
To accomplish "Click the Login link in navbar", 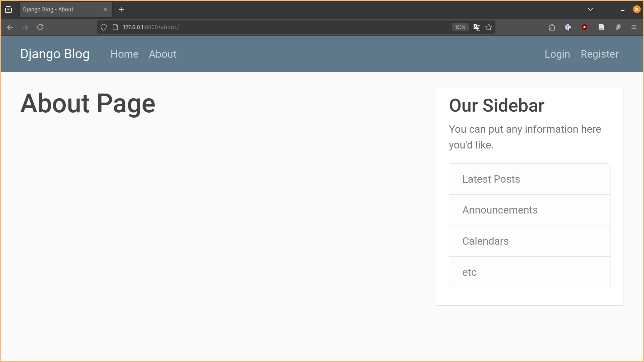I will 557,54.
